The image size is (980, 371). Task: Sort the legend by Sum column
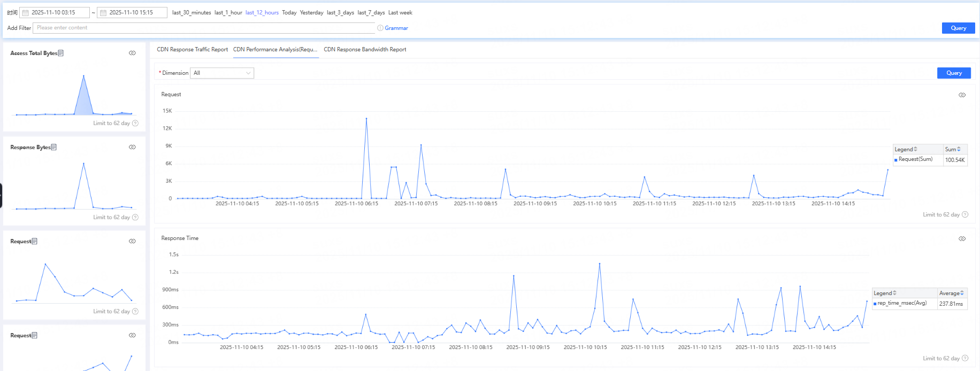[953, 149]
